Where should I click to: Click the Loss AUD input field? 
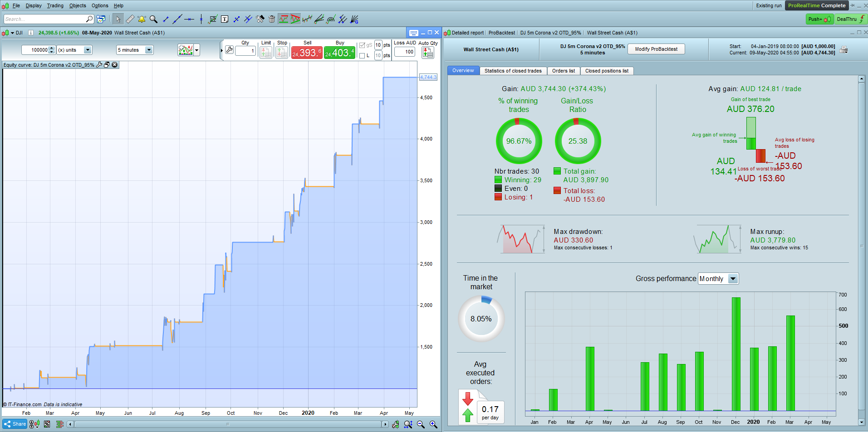(404, 52)
